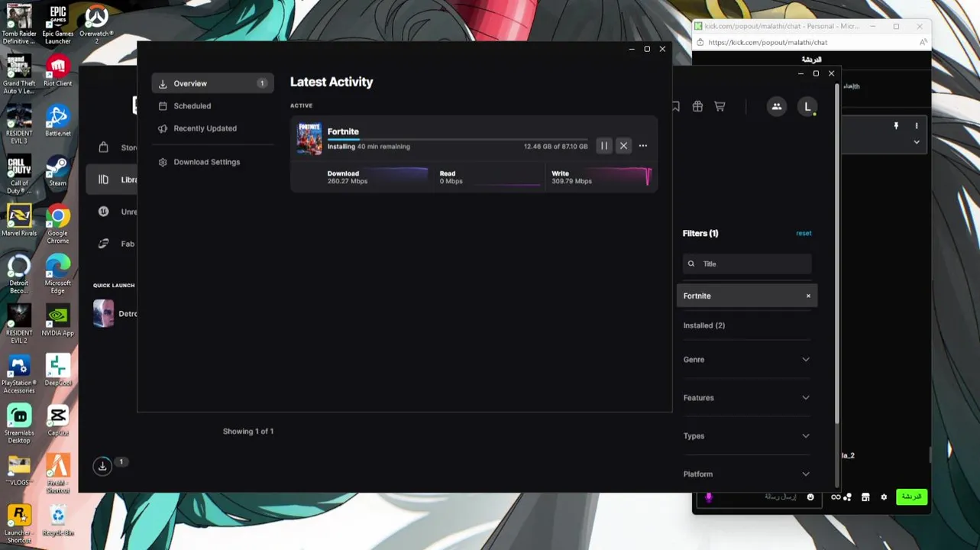Open the Streamlabs Desktop icon
The image size is (980, 550).
19,424
